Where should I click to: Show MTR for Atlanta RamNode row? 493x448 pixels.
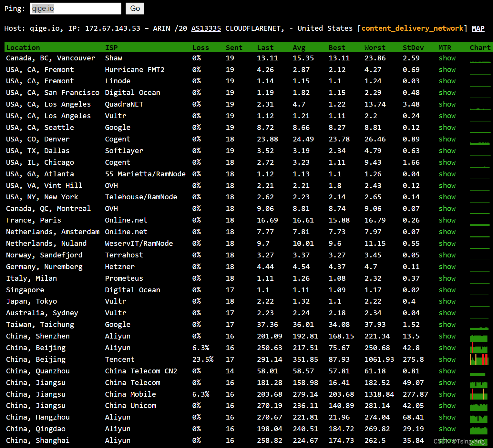coord(447,174)
